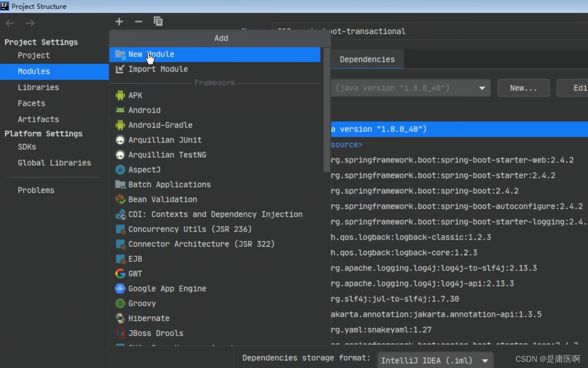Click the Copy module toolbar icon
This screenshot has width=588, height=368.
pyautogui.click(x=158, y=21)
